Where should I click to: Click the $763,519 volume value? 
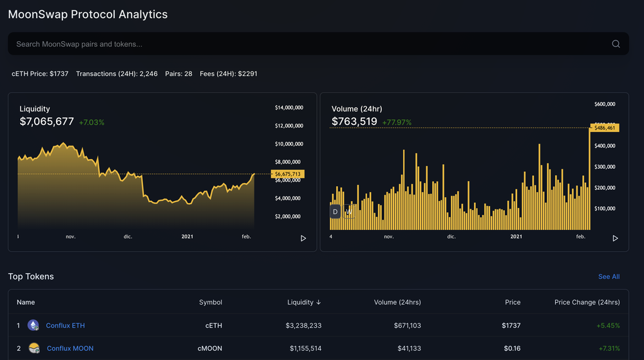(354, 122)
